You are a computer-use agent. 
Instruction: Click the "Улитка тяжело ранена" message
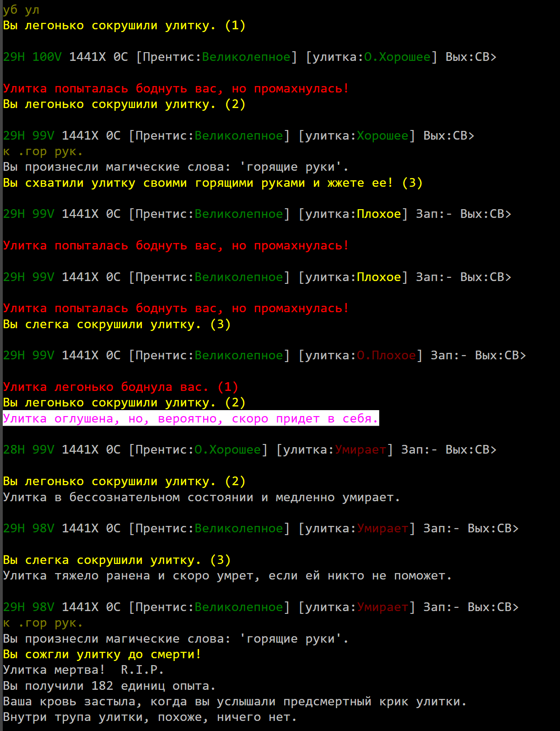(227, 576)
